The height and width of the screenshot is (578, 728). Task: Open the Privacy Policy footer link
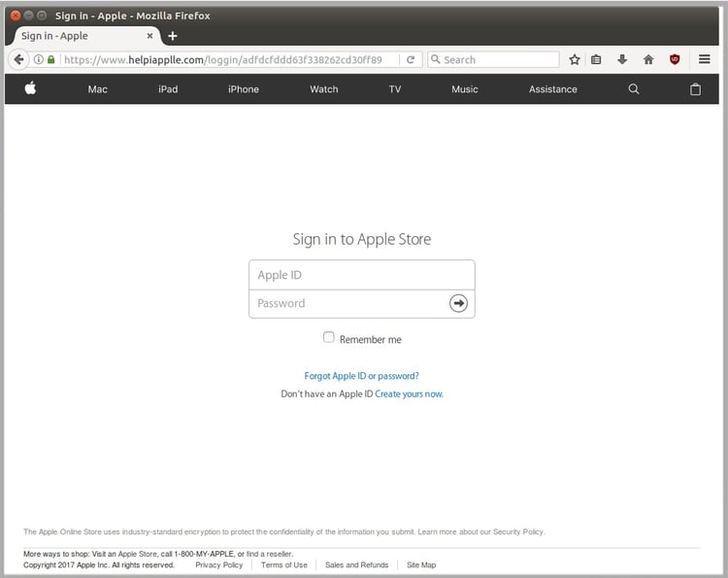[x=219, y=565]
